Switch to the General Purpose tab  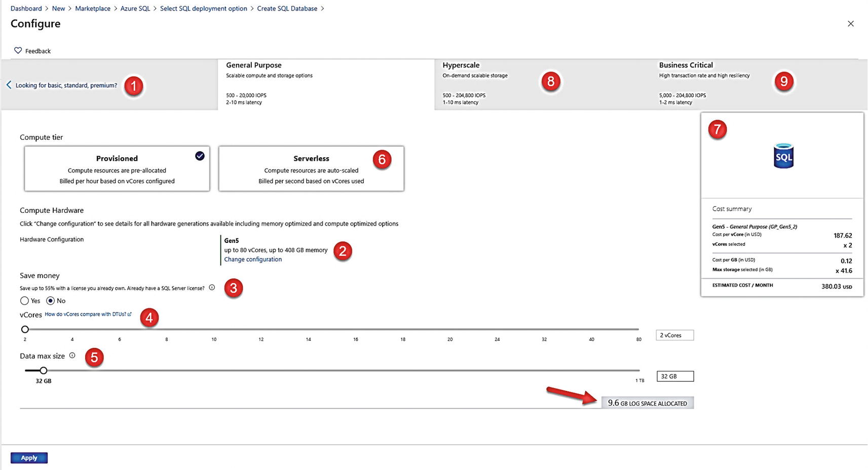pyautogui.click(x=326, y=84)
